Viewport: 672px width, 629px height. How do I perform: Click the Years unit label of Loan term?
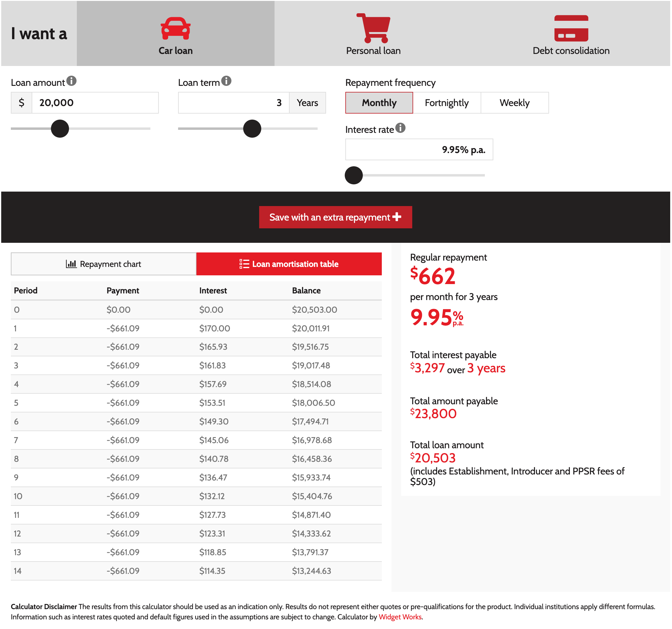click(307, 103)
